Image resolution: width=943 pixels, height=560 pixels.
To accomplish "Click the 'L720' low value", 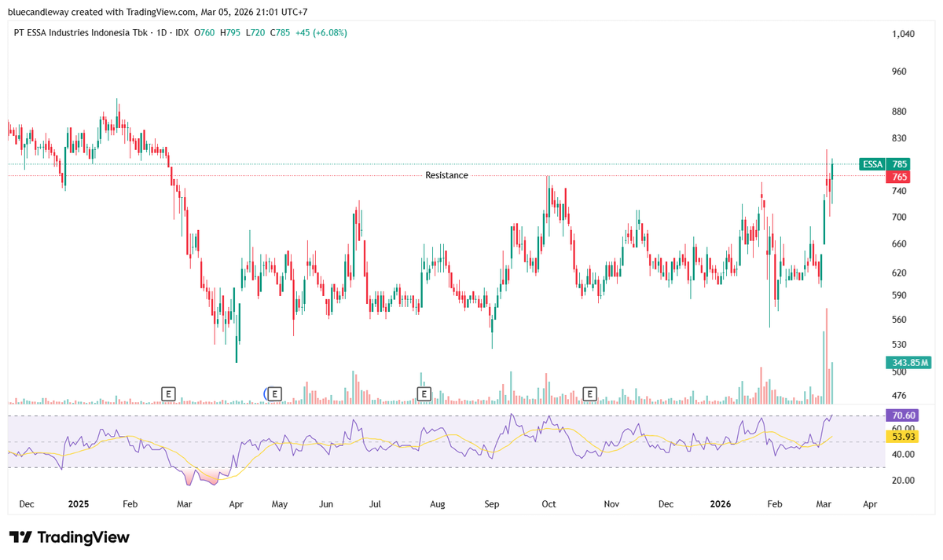I will click(255, 33).
